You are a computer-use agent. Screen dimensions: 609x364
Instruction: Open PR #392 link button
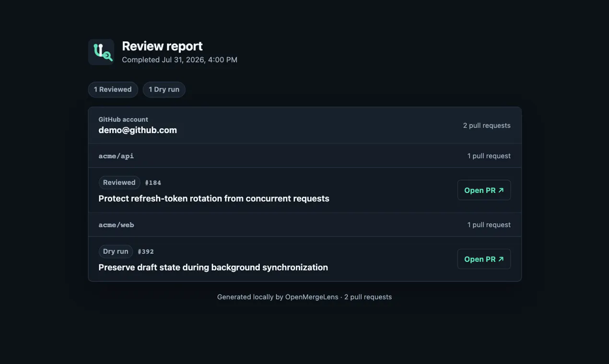tap(484, 259)
